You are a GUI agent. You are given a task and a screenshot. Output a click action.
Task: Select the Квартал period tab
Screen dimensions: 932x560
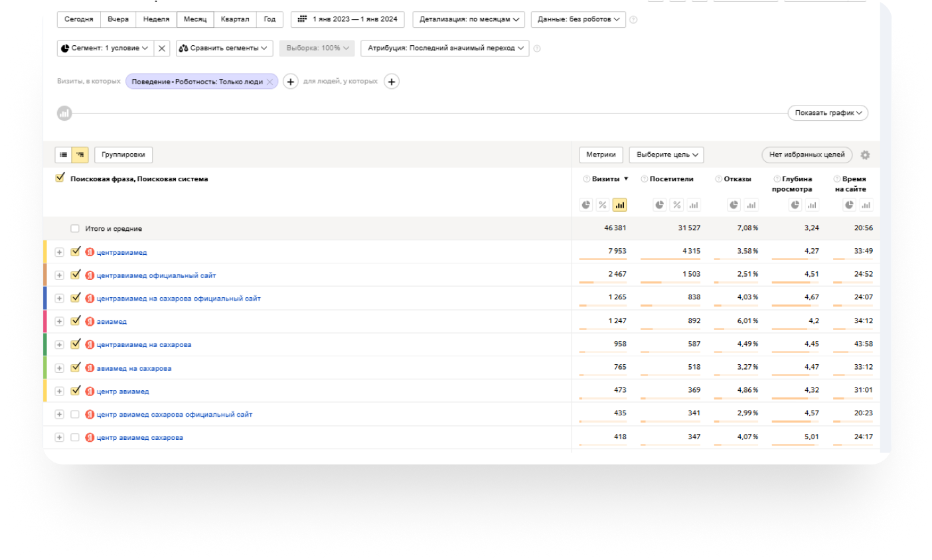(x=235, y=20)
